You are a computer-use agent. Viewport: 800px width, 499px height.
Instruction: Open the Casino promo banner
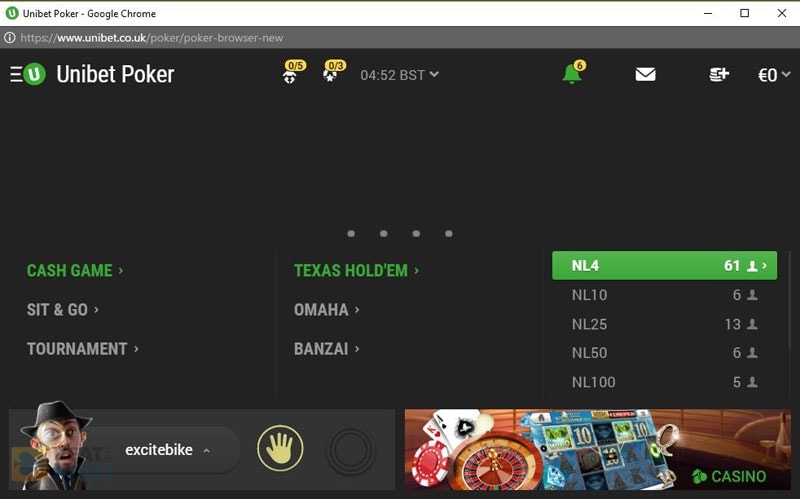point(597,449)
